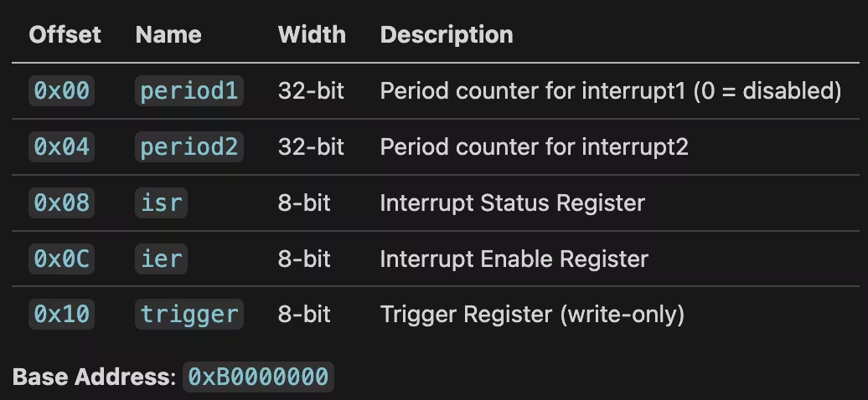
Task: Click period counter for interrupt2 text
Action: coord(535,146)
